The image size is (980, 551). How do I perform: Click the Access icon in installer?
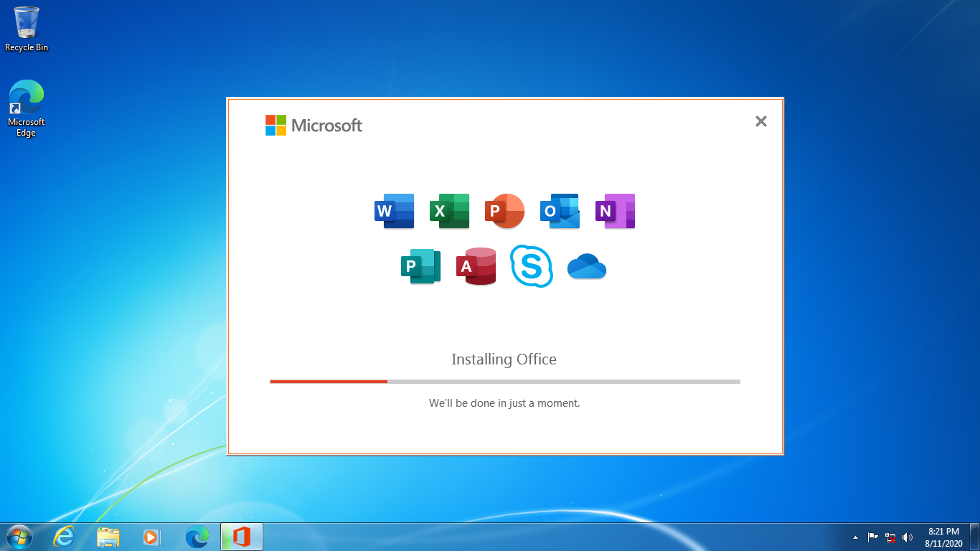(x=476, y=266)
